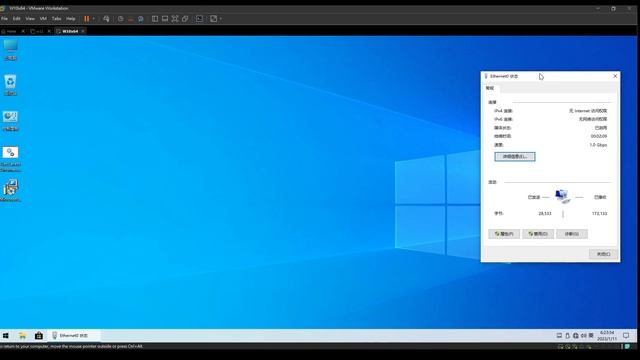The image size is (640, 360).
Task: Enter full screen mode in VMware toolbar
Action: [175, 19]
